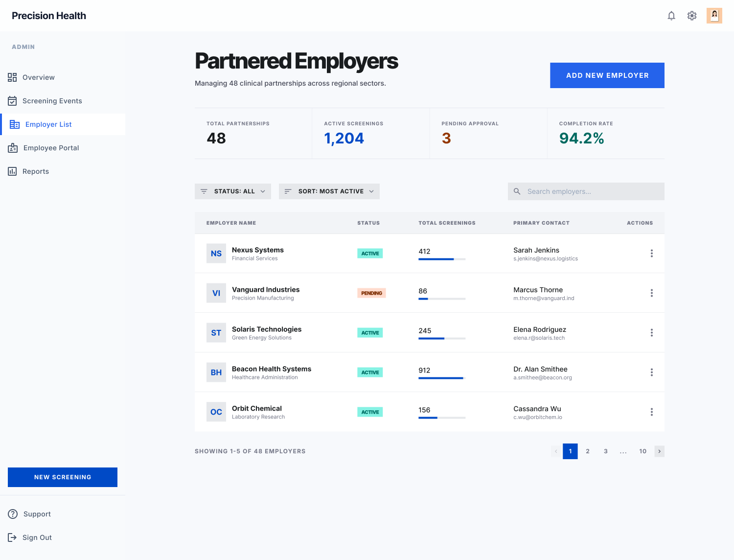Click Vanguard Industries screenings progress bar
Viewport: 734px width, 560px height.
[x=442, y=299]
